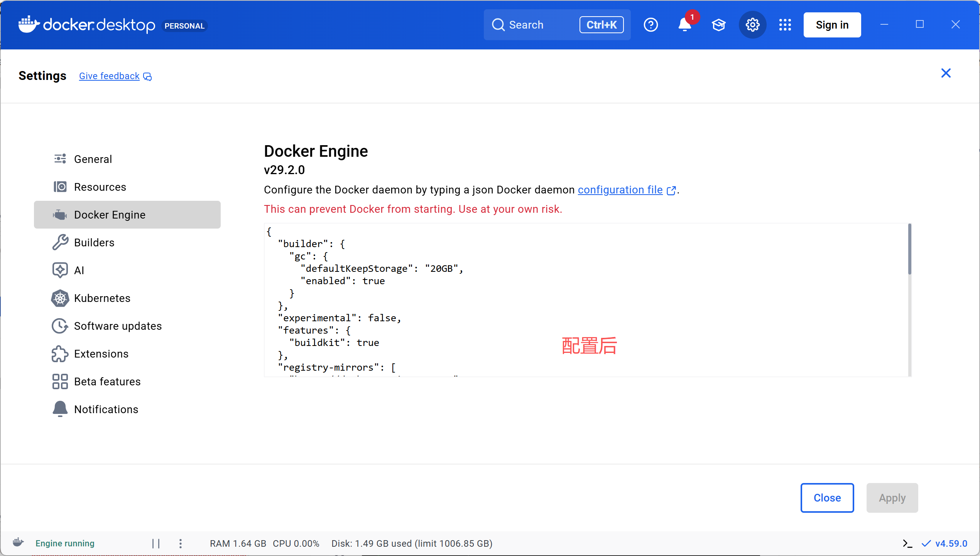Viewport: 980px width, 556px height.
Task: Open the configuration file documentation link
Action: (x=620, y=190)
